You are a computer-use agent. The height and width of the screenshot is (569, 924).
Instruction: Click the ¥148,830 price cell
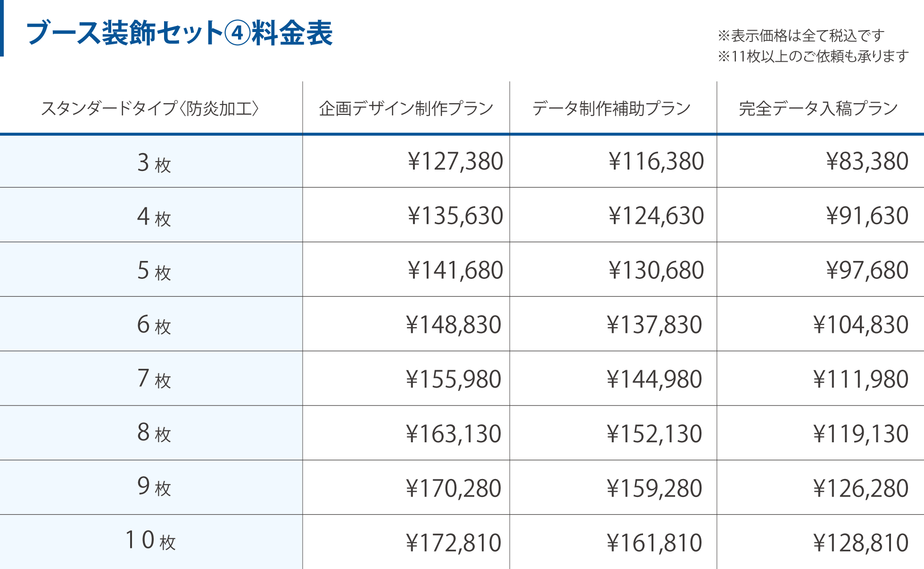coord(453,325)
